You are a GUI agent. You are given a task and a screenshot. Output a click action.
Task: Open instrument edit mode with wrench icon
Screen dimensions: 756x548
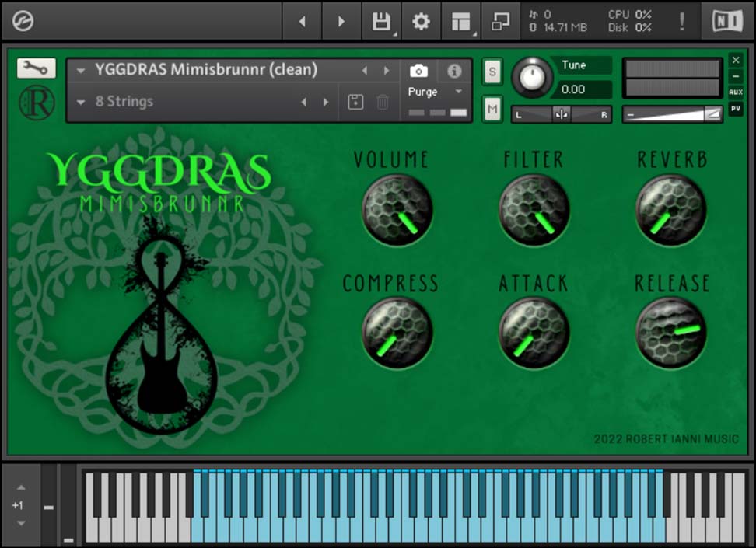tap(36, 68)
